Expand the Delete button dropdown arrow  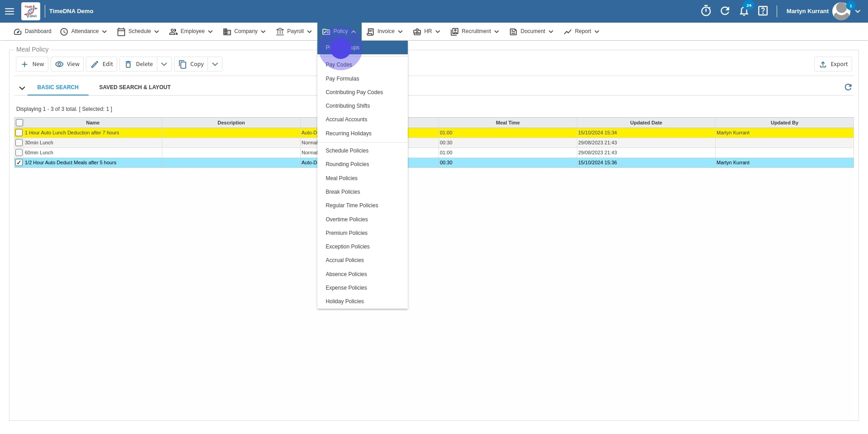[x=164, y=64]
